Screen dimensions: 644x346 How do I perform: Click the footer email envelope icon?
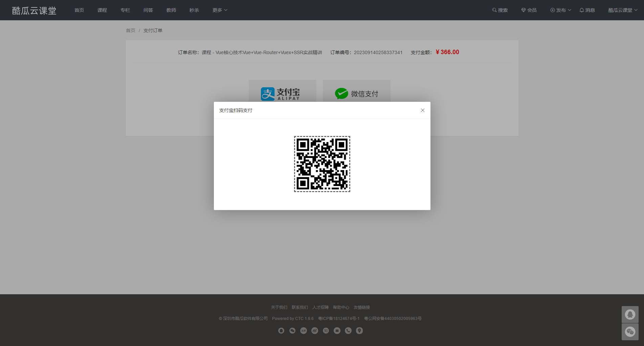pos(337,331)
